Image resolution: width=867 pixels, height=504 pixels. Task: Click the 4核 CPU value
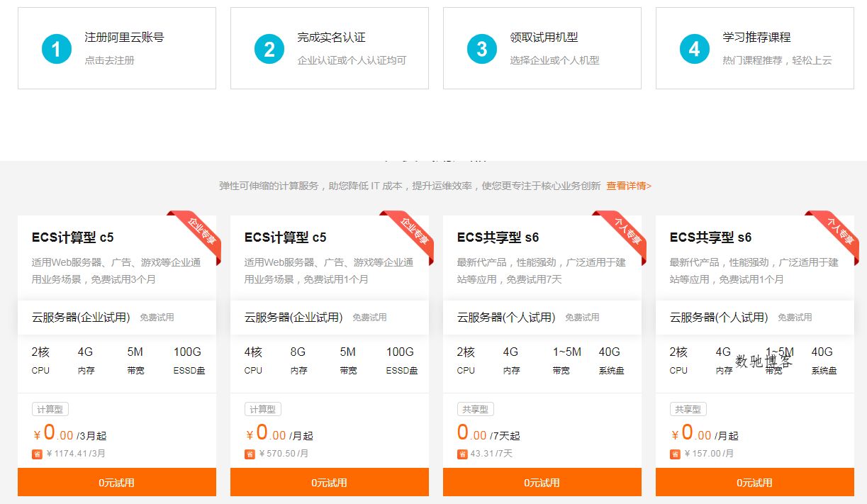click(253, 352)
